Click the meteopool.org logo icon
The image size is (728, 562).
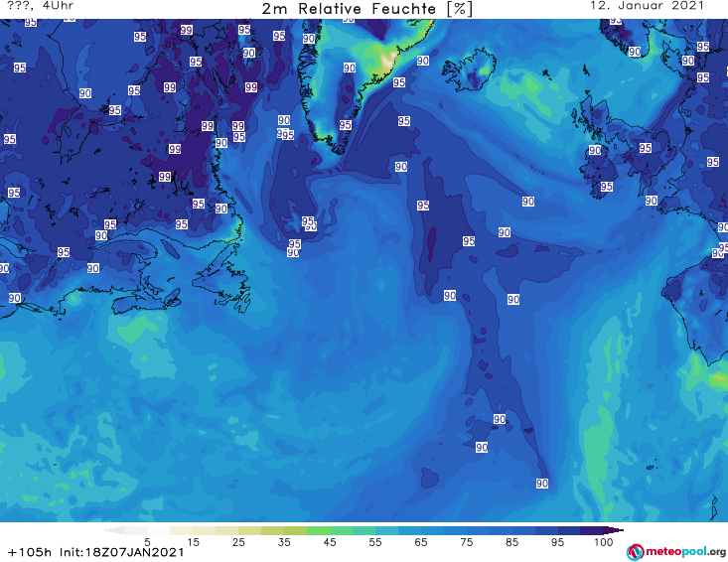[x=635, y=552]
